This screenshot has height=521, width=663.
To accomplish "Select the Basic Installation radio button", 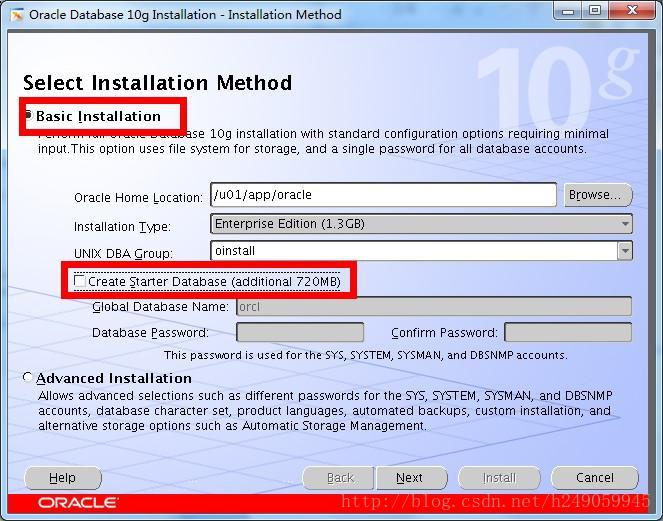I will pyautogui.click(x=28, y=115).
